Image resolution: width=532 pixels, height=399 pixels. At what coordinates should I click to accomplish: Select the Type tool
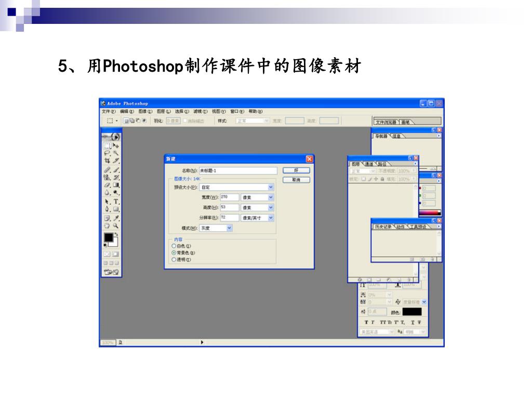pos(116,202)
